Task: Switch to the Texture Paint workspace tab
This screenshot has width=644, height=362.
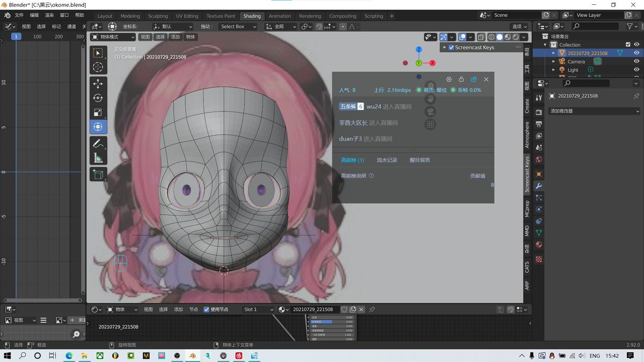Action: tap(221, 16)
